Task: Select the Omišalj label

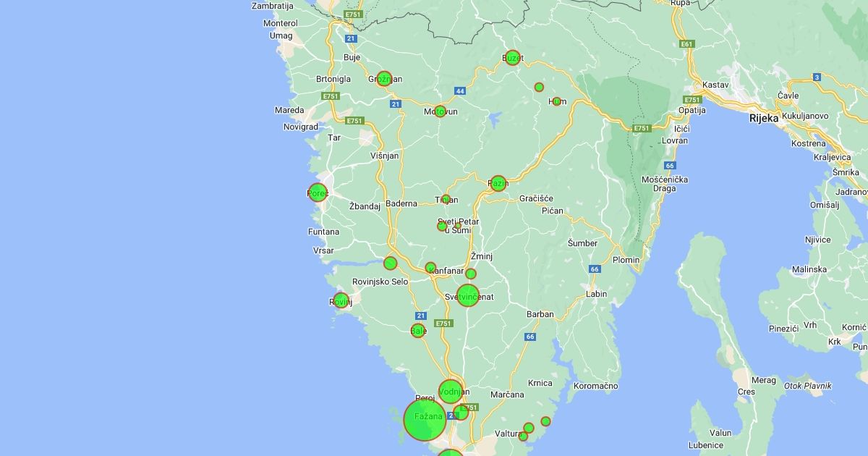Action: point(825,205)
